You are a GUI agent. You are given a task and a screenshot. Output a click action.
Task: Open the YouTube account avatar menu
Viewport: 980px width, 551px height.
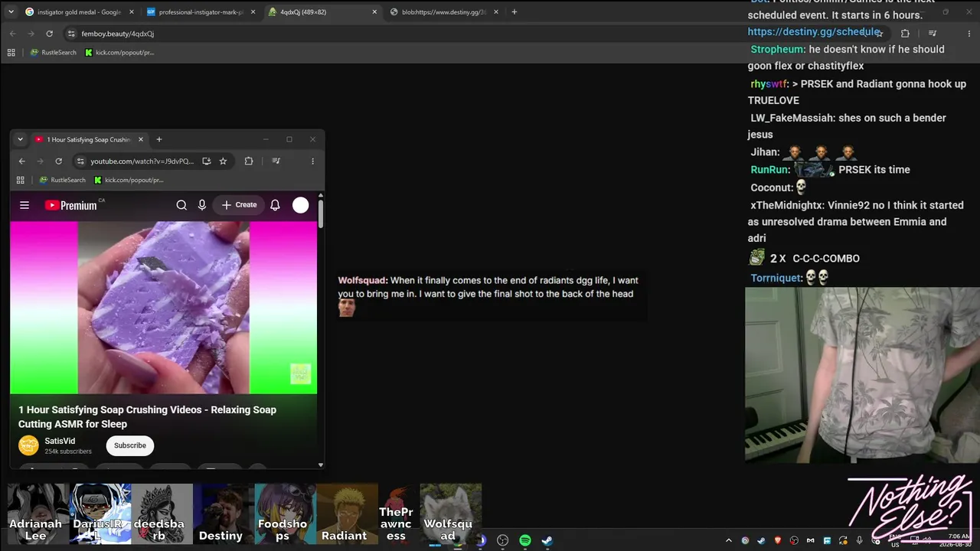(301, 205)
